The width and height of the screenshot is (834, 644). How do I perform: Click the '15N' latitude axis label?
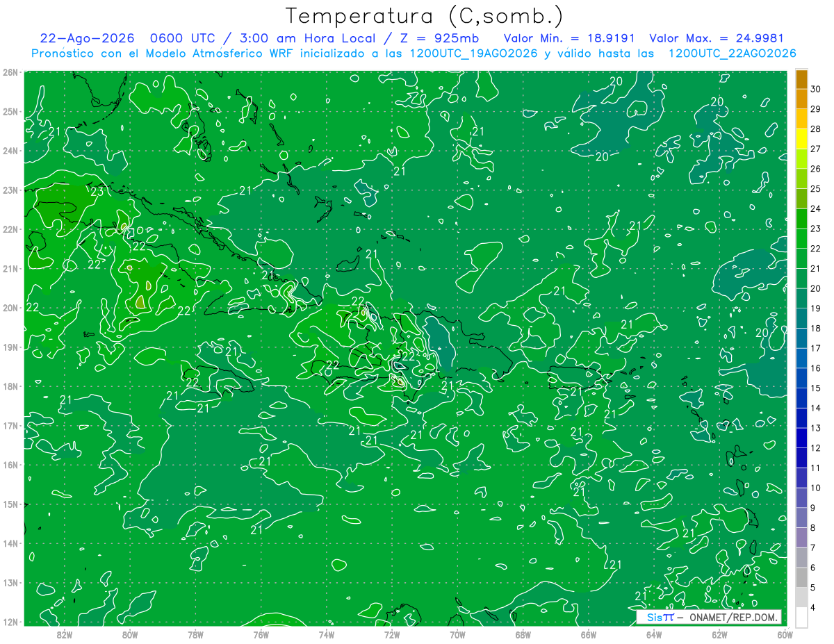point(10,504)
